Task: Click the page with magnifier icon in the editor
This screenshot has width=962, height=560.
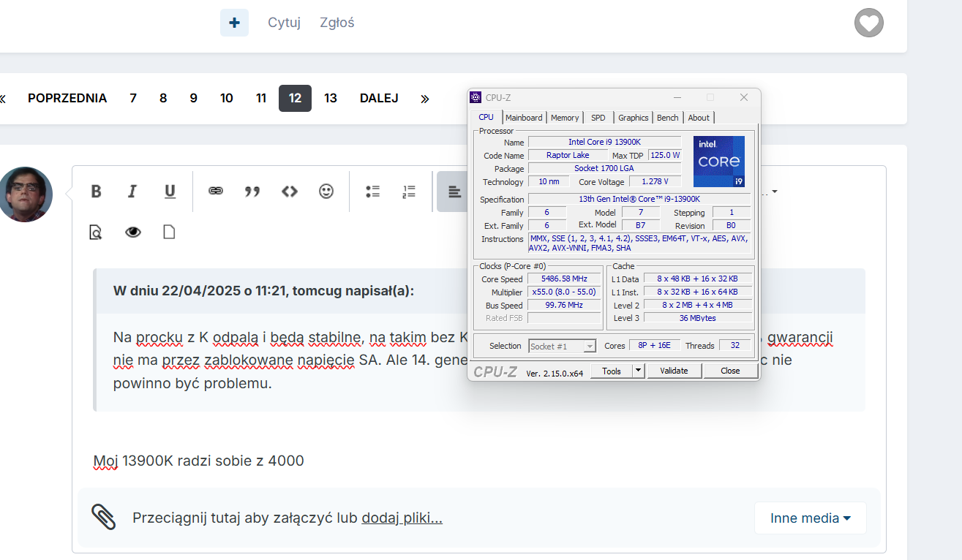Action: pyautogui.click(x=95, y=232)
